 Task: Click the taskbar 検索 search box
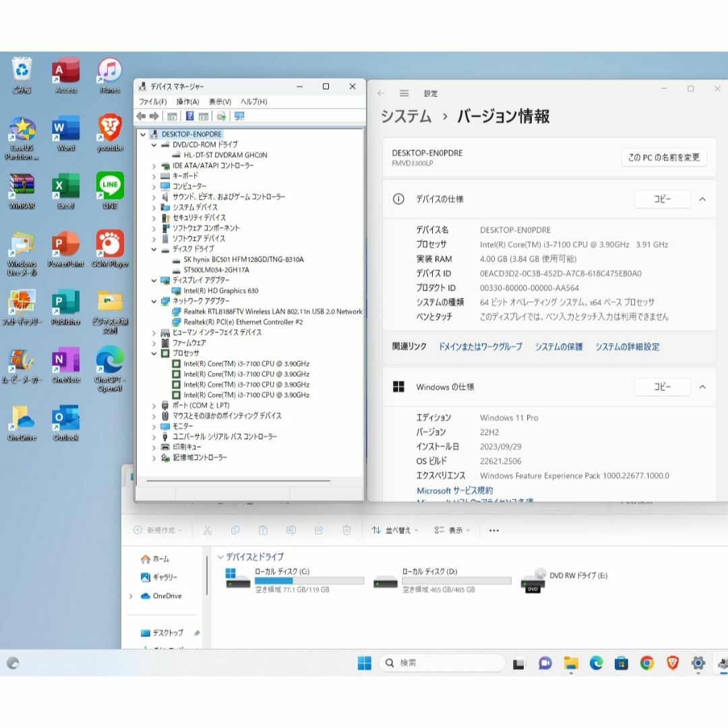[x=442, y=663]
